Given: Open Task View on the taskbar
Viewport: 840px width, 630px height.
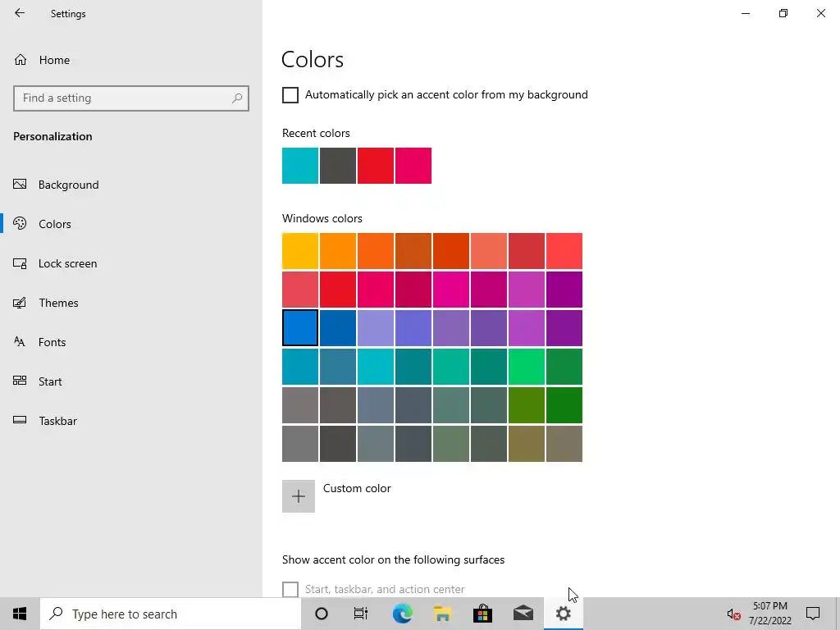Looking at the screenshot, I should 361,614.
